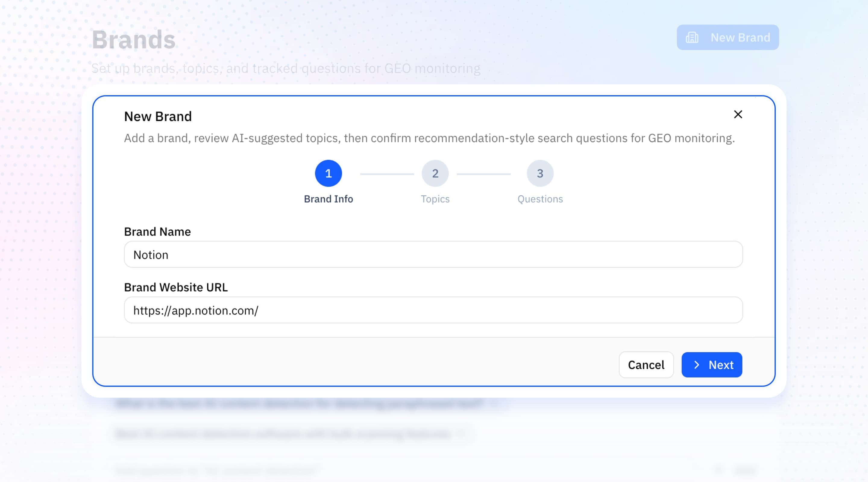The image size is (868, 482).
Task: Click the "Brands" page heading
Action: pyautogui.click(x=134, y=40)
